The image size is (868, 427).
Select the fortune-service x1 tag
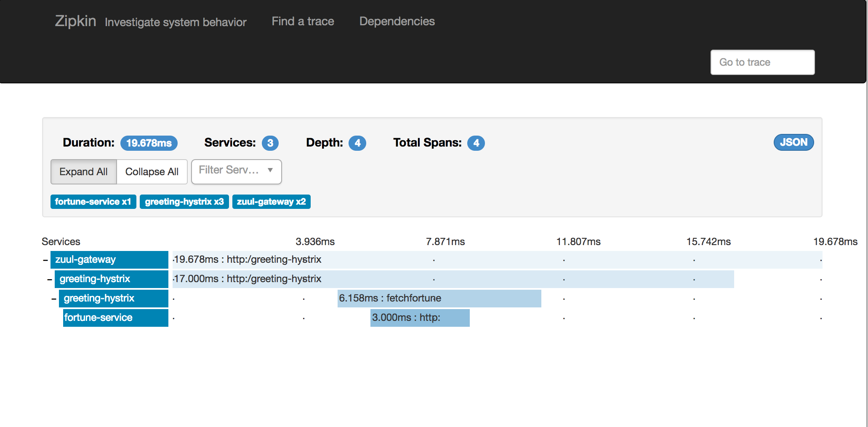pos(93,202)
